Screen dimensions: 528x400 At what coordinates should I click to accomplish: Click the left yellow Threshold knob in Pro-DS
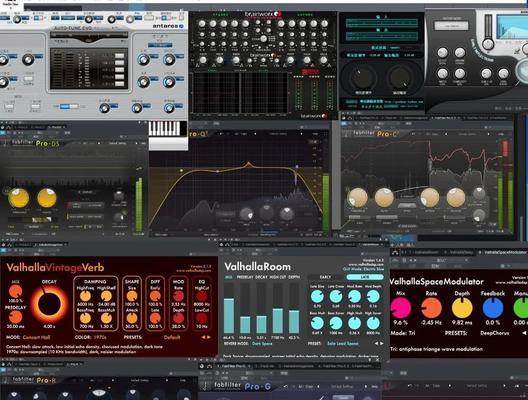19,198
